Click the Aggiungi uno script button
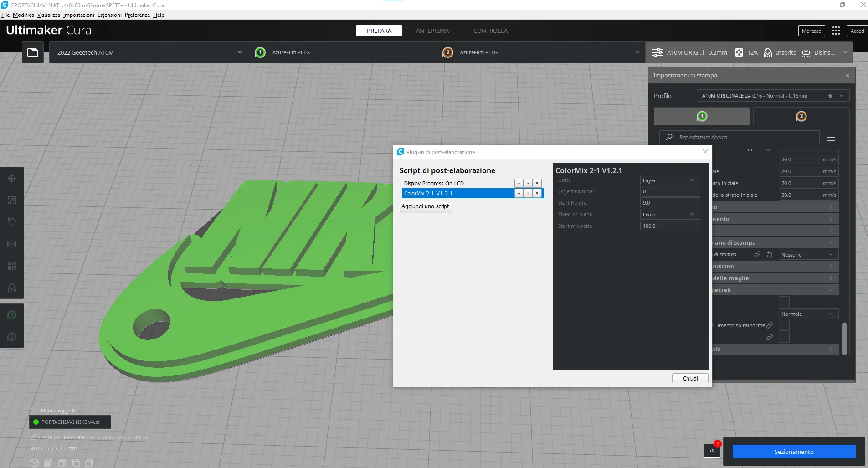This screenshot has width=868, height=468. [x=425, y=206]
